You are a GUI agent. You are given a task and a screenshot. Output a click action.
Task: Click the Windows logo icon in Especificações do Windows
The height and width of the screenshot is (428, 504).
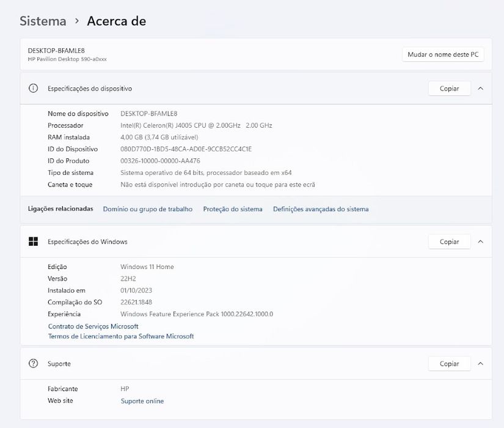(33, 242)
